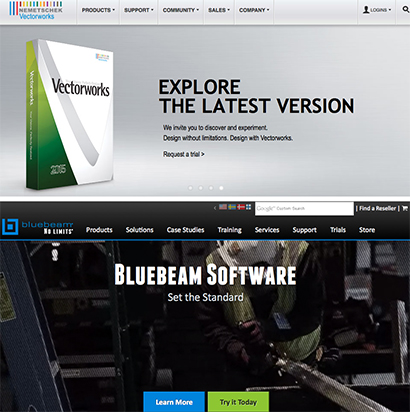Select the Finnish flag language icon
Screen dimensions: 410x412
(249, 207)
